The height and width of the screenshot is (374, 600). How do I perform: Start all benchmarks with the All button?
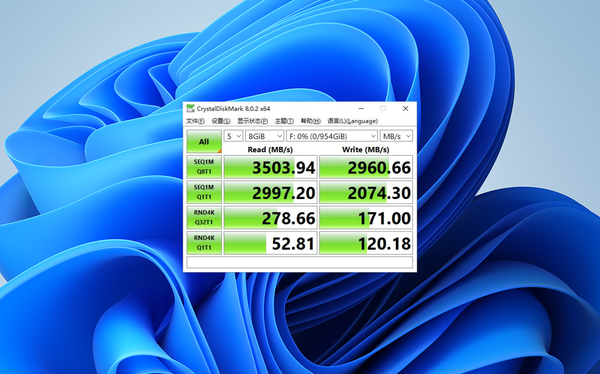[204, 142]
